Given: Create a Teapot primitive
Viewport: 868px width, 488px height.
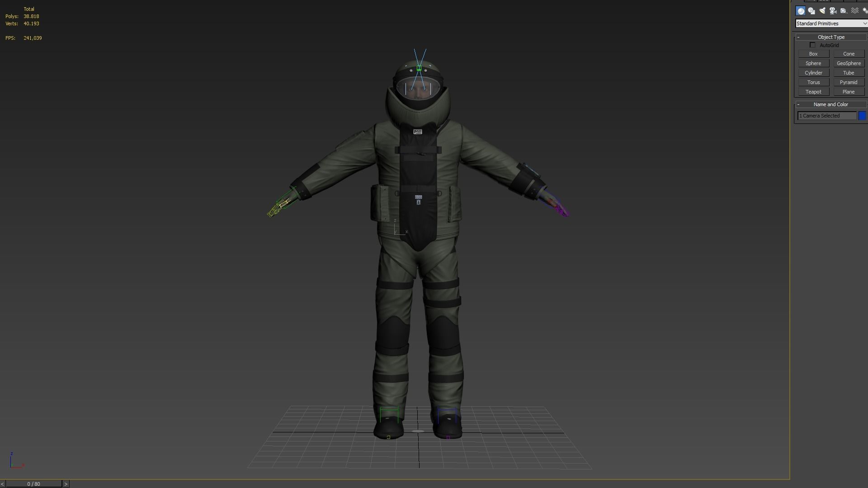Looking at the screenshot, I should (x=813, y=92).
